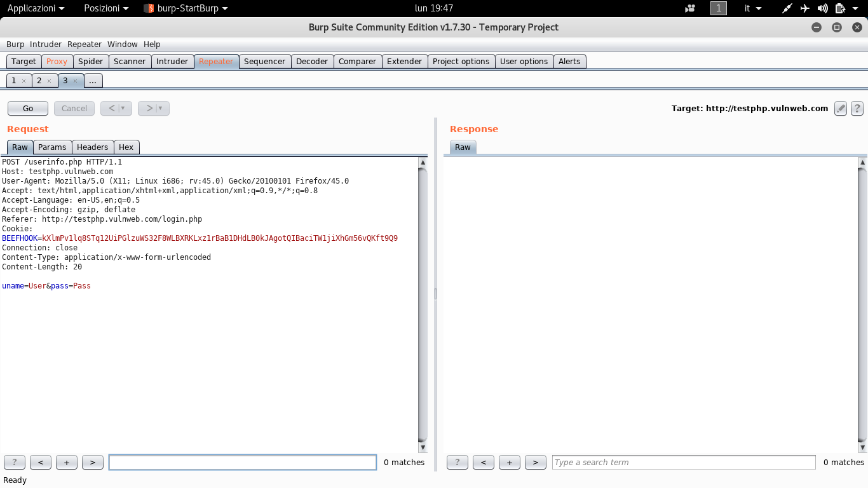868x488 pixels.
Task: Go to next match in response search
Action: coord(536,463)
